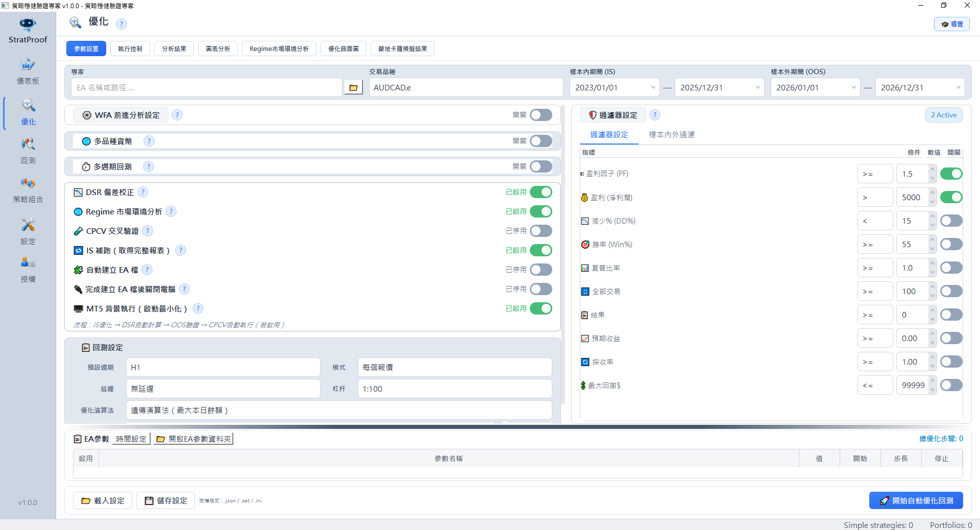The image size is (980, 530).
Task: Open the 杠杆 1:100 dropdown
Action: 455,389
